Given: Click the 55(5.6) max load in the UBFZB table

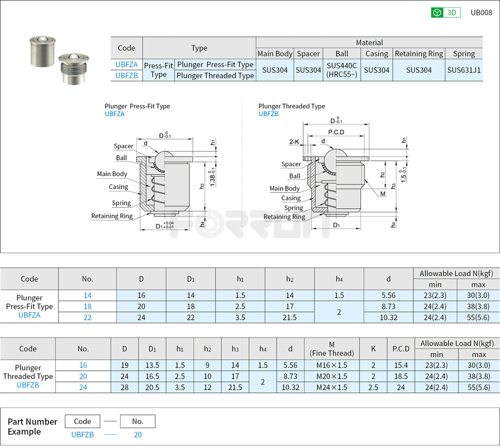Looking at the screenshot, I should pos(478,388).
